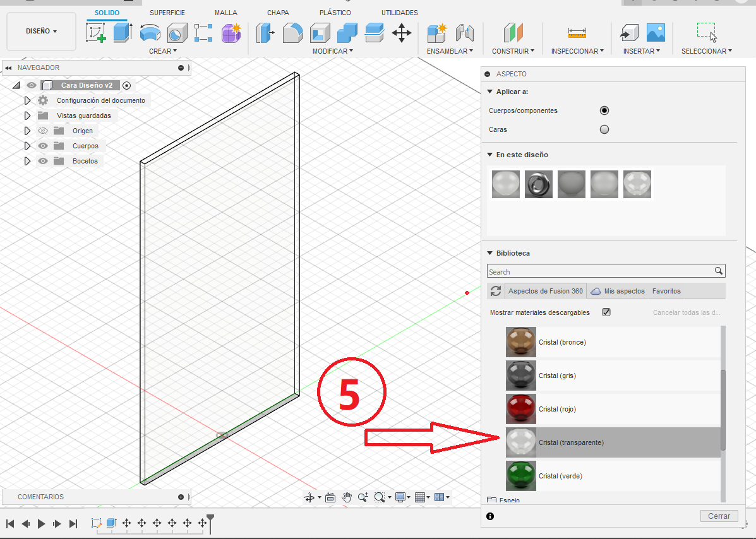The width and height of the screenshot is (756, 539).
Task: Select the Cristal (verde) appearance
Action: coord(613,476)
